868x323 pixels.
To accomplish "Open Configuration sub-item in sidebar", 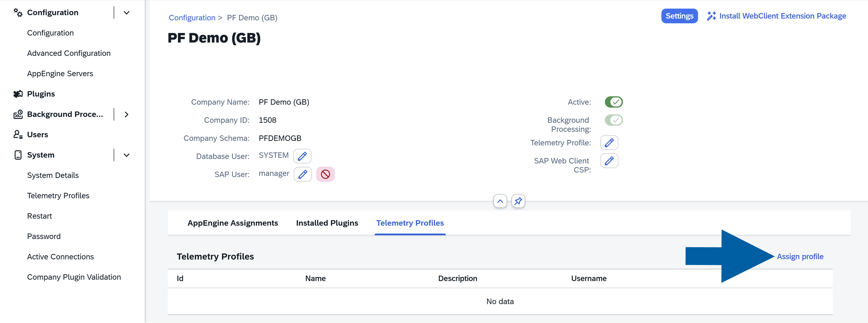I will (50, 33).
